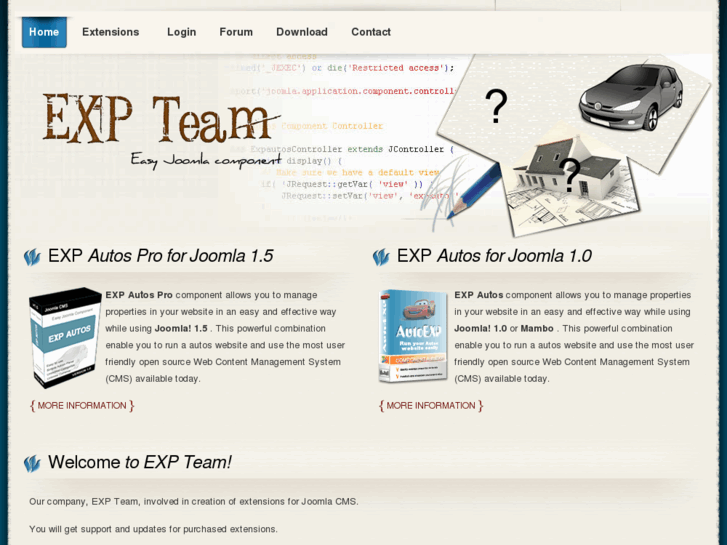
Task: Click the leaf icon beside EXP Autos Pro heading
Action: click(x=32, y=257)
